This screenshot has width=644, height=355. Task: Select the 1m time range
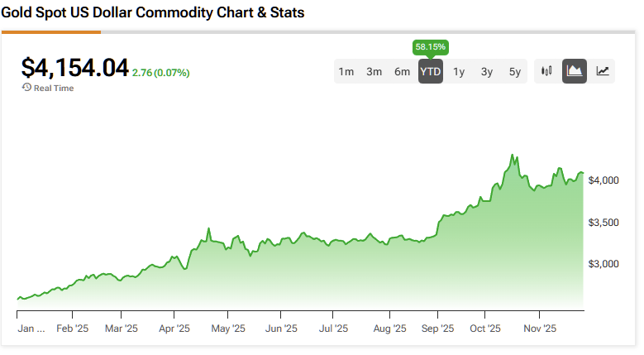[346, 72]
